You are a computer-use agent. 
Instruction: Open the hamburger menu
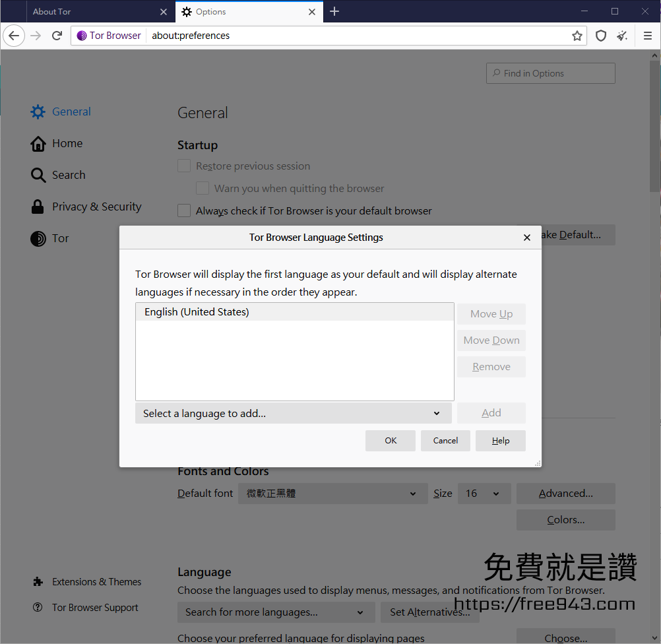click(647, 36)
